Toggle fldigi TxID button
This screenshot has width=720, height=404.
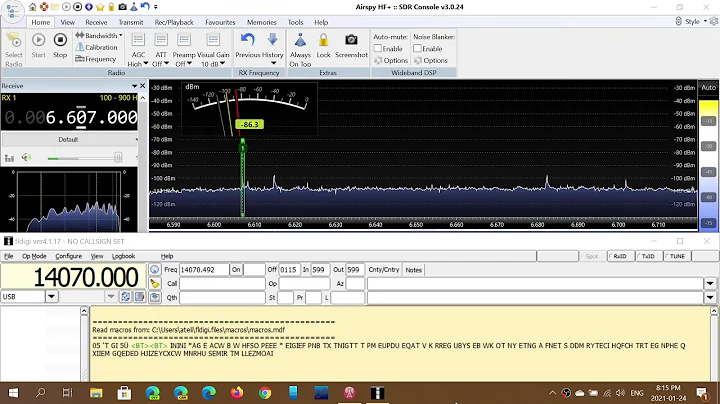tap(648, 256)
